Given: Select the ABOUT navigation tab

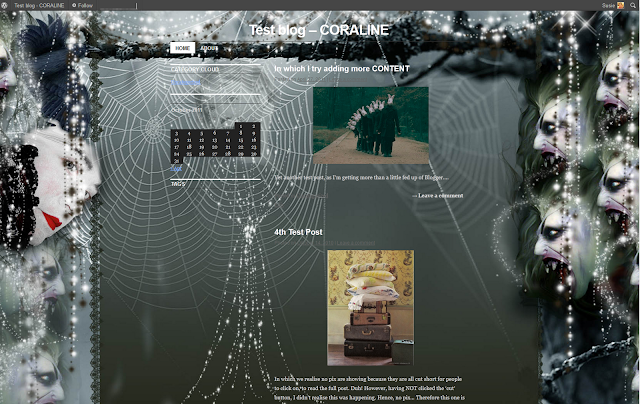Looking at the screenshot, I should click(209, 48).
